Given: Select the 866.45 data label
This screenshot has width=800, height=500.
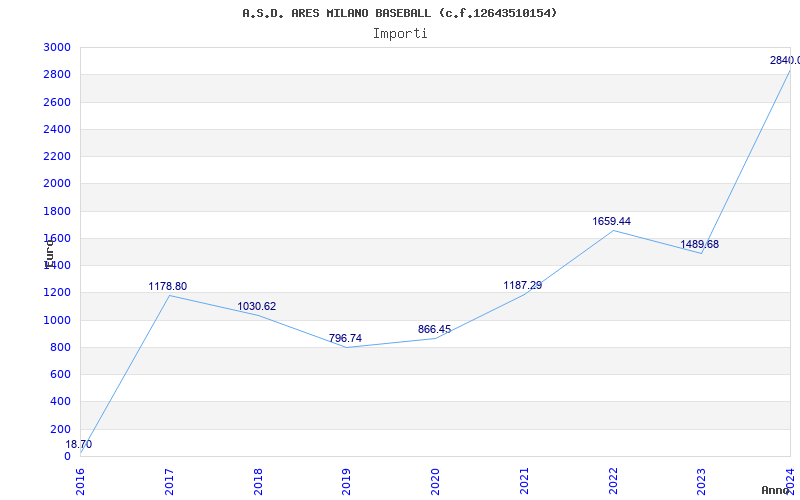Looking at the screenshot, I should [434, 329].
